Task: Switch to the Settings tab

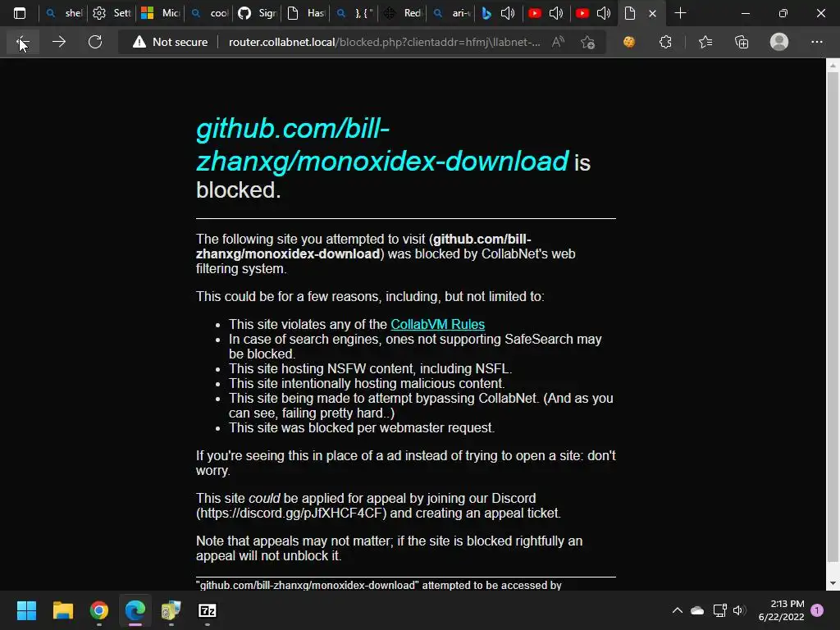Action: pyautogui.click(x=112, y=13)
